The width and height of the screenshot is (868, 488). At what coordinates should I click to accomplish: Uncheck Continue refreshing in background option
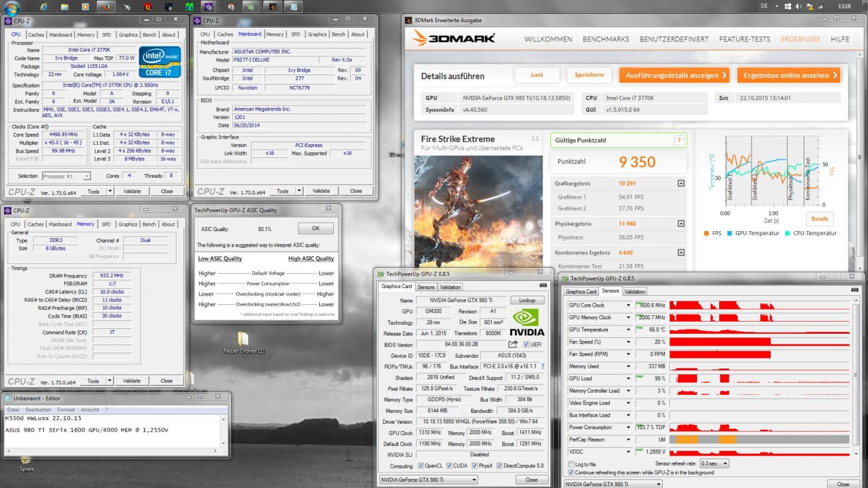pos(570,472)
